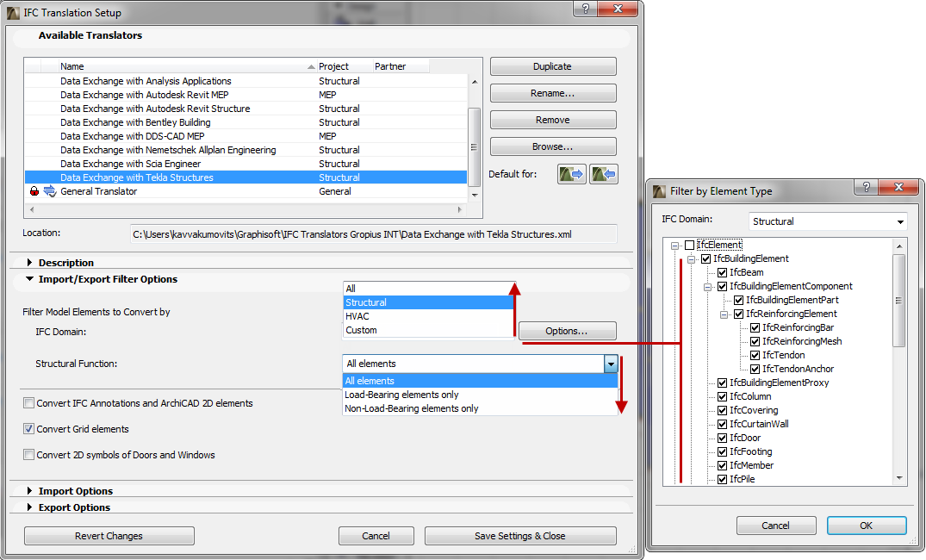Select Data Exchange with Bentley Building row

click(245, 122)
